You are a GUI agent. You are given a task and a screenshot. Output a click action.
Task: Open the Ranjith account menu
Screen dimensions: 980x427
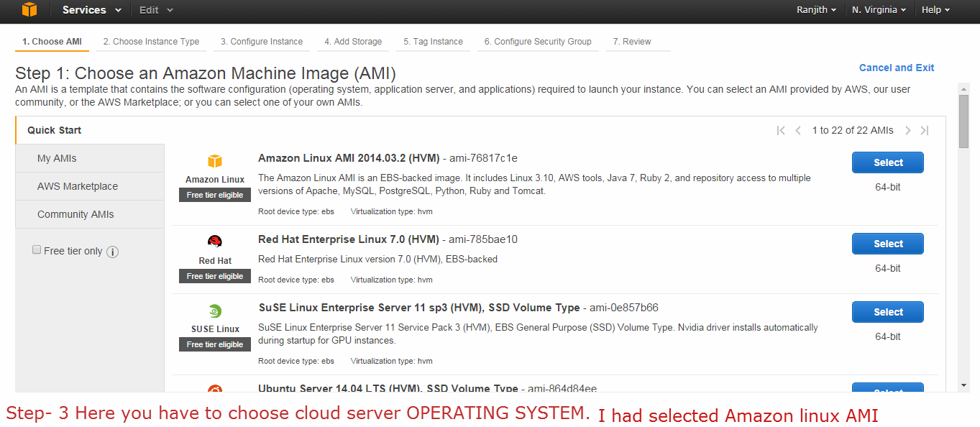[x=816, y=10]
